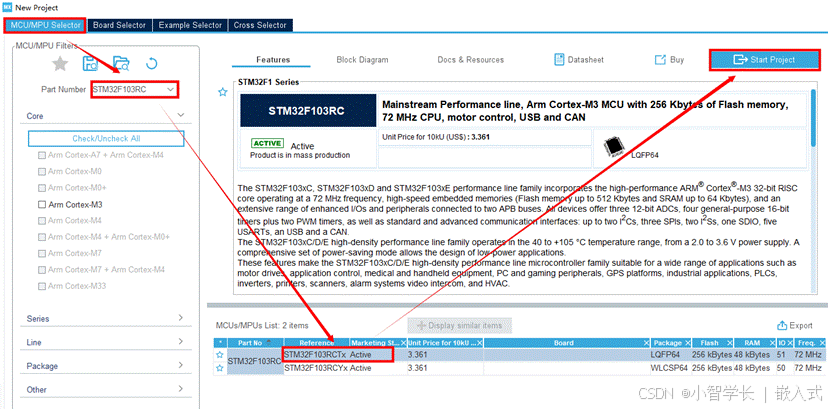The height and width of the screenshot is (409, 828).
Task: Select the STM32F103RCYx reference cell
Action: 316,368
